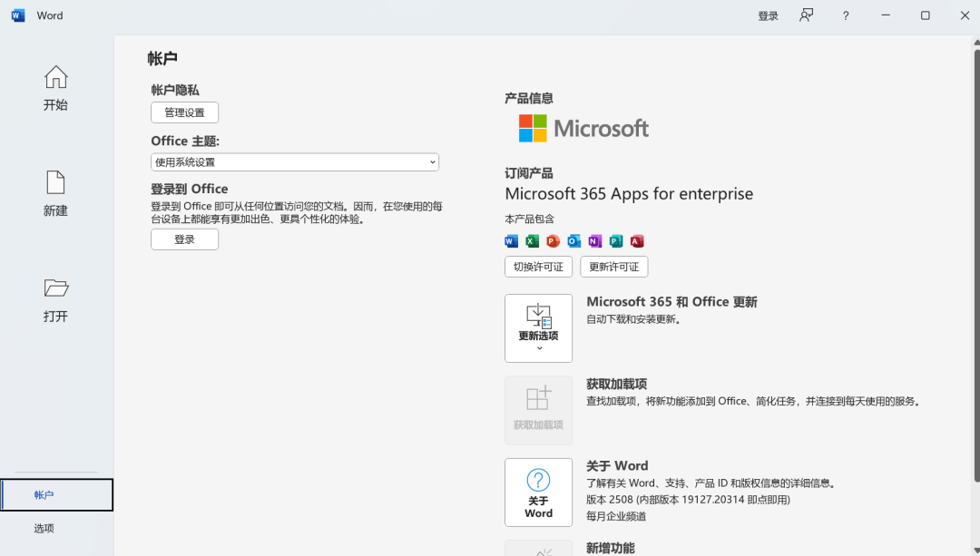Select the 帐户 tab in sidebar
The image size is (980, 556).
pos(56,495)
